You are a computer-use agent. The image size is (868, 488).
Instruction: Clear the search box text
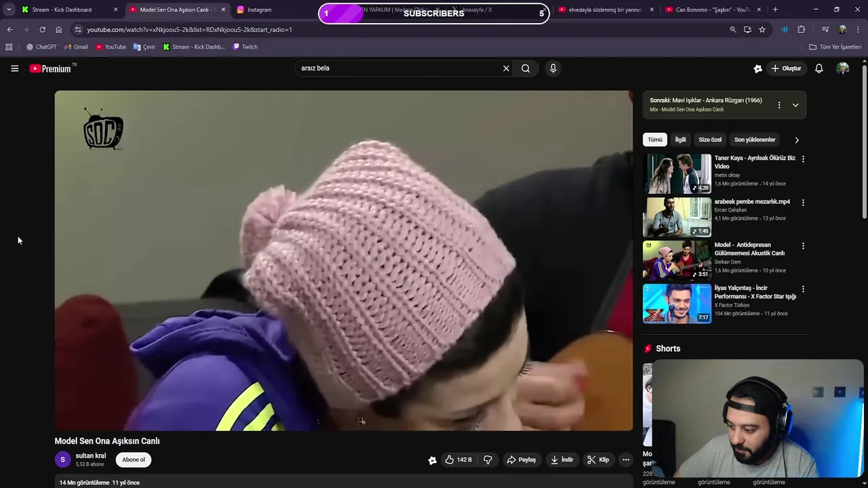click(506, 68)
